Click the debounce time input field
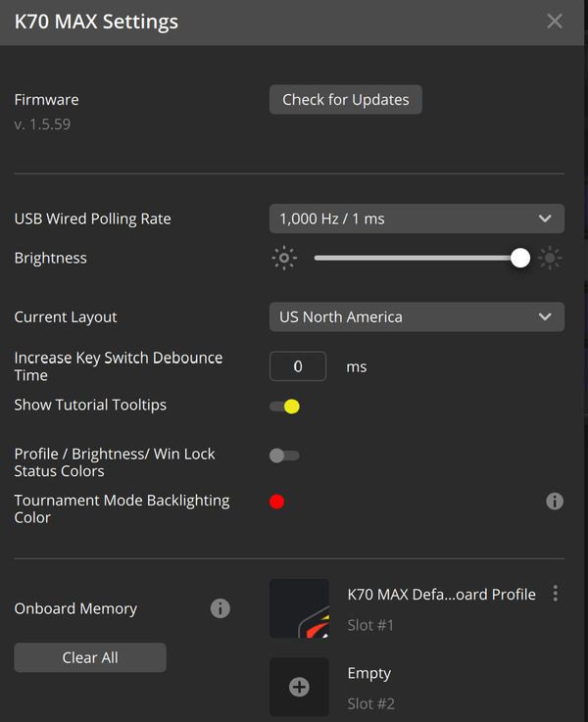The width and height of the screenshot is (588, 722). click(x=298, y=366)
